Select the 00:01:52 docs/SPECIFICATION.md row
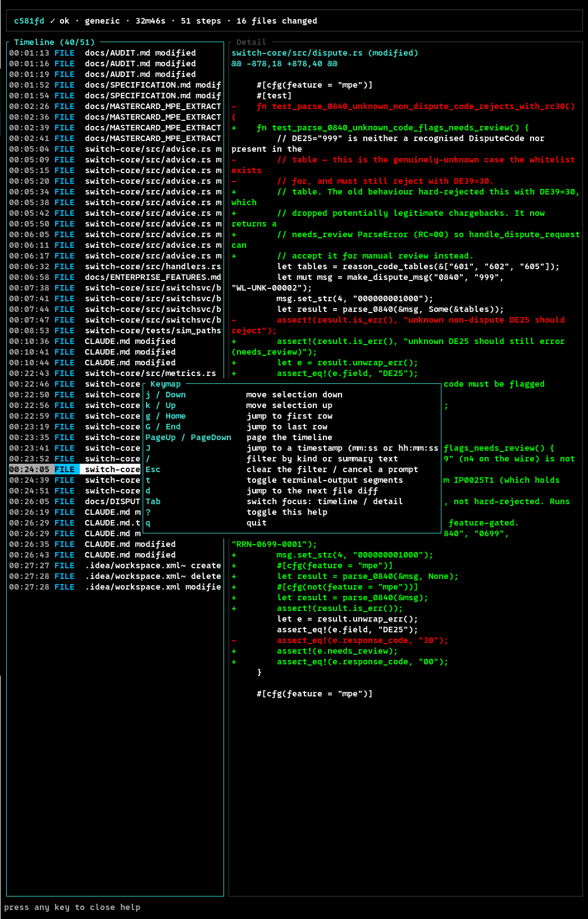This screenshot has width=588, height=919. [x=115, y=85]
